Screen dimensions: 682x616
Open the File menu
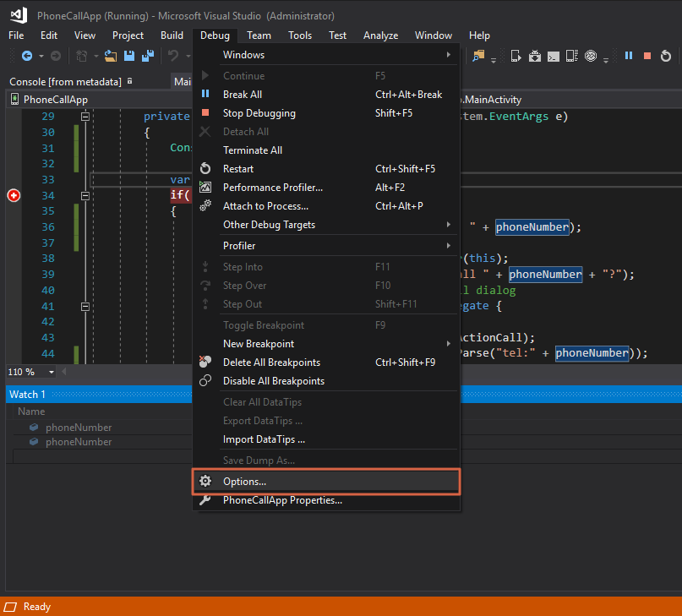[16, 35]
